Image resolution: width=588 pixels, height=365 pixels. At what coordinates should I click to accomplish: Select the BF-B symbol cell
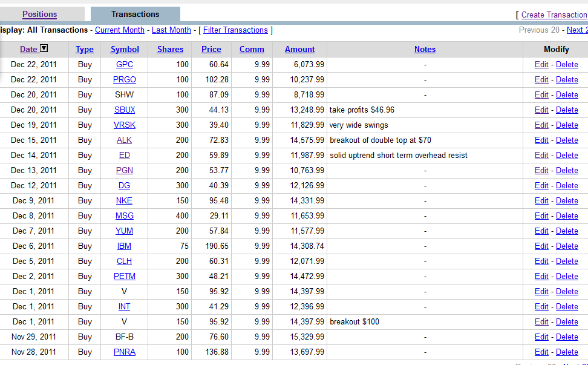125,337
